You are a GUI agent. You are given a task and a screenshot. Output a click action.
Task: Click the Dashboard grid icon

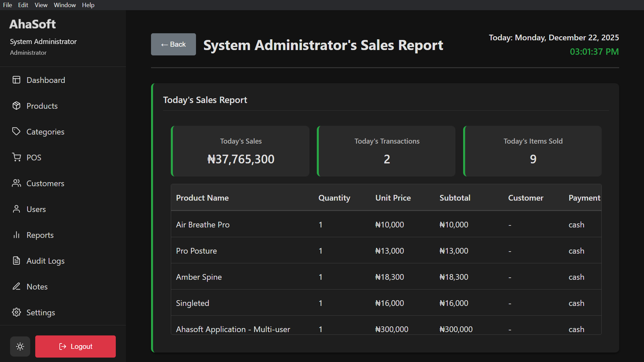[x=17, y=80]
